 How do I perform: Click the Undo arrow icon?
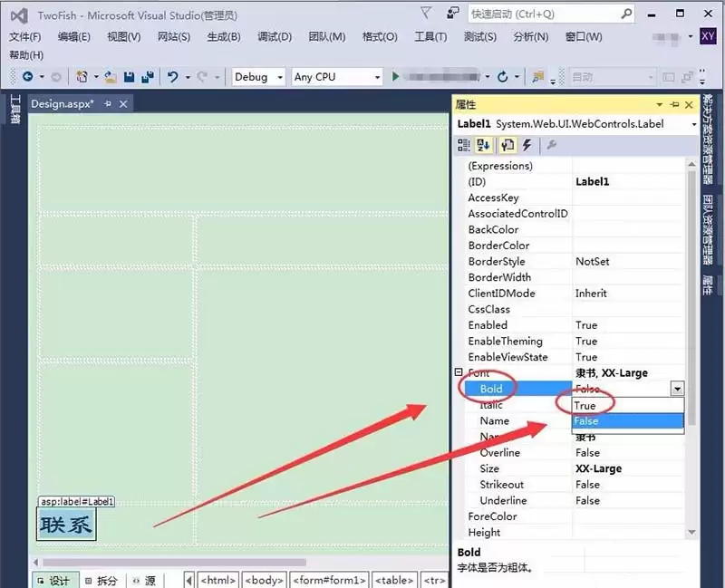[x=172, y=76]
